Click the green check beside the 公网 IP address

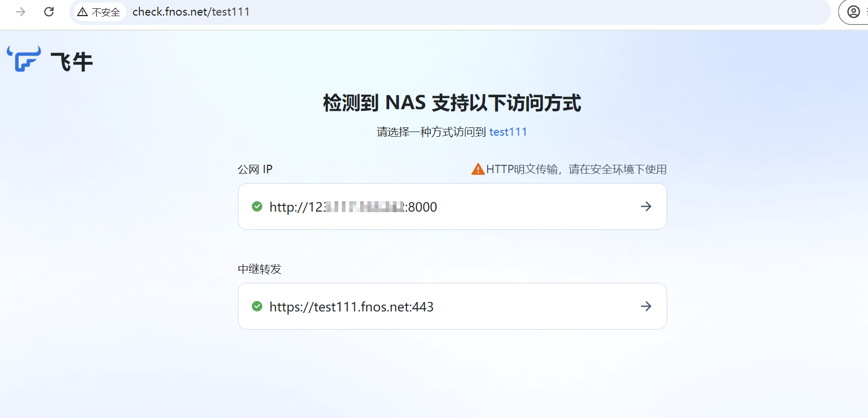[257, 206]
